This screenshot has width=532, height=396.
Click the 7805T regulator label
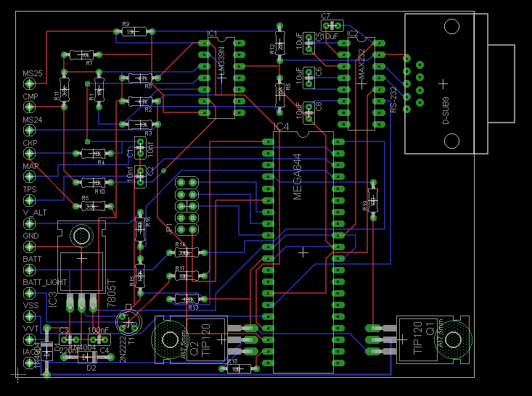(111, 294)
